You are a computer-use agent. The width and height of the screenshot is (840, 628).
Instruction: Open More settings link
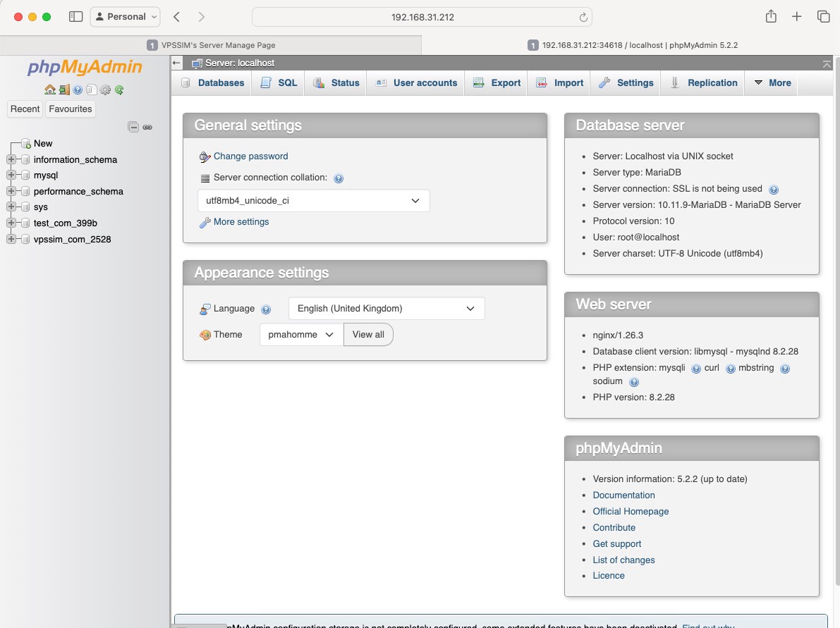pos(241,221)
